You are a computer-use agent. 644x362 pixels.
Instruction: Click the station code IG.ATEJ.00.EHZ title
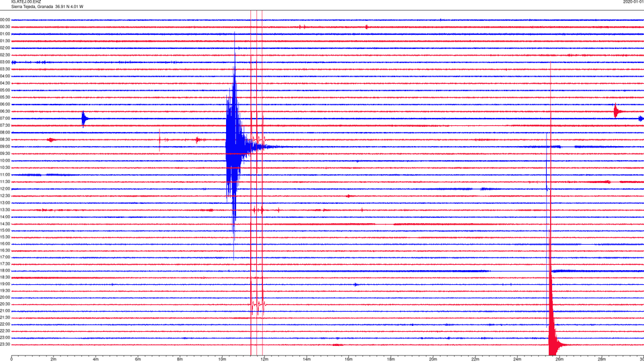pyautogui.click(x=26, y=2)
